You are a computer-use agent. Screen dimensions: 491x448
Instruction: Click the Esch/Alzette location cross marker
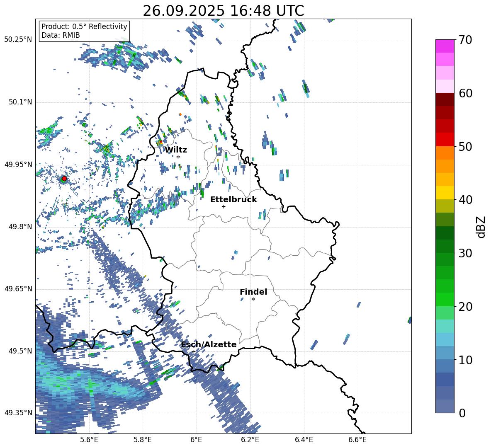194,351
